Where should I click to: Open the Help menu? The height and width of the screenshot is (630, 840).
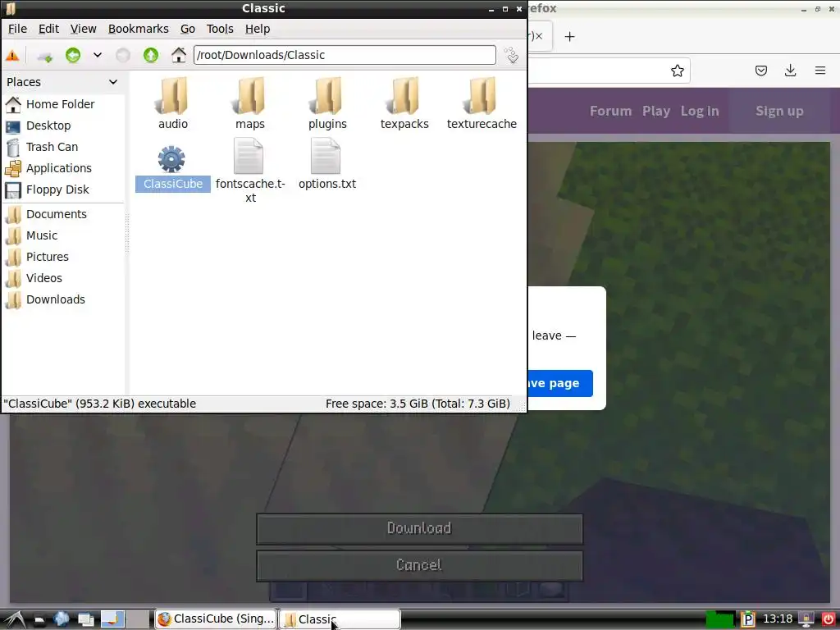click(x=258, y=29)
